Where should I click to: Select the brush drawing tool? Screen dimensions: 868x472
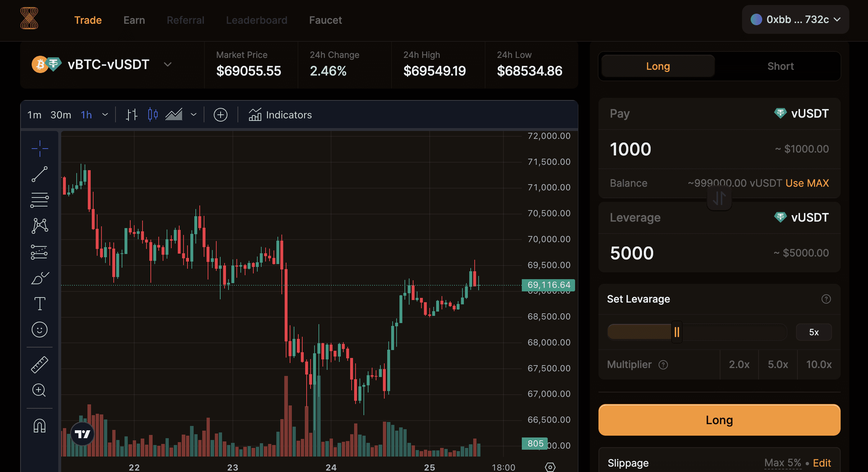[40, 278]
